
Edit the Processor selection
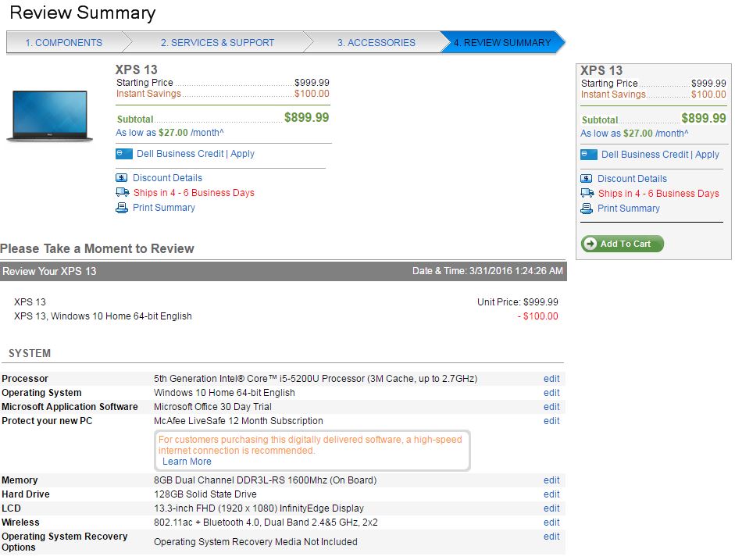(551, 379)
